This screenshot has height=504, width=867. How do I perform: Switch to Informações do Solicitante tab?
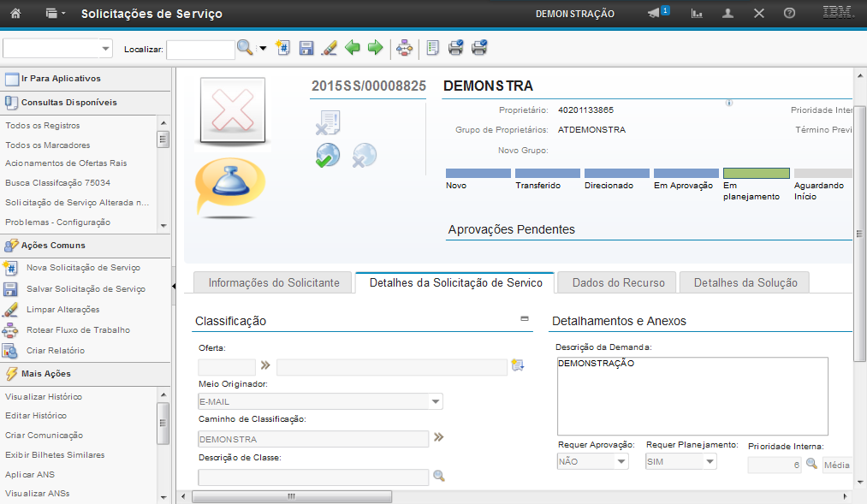267,283
